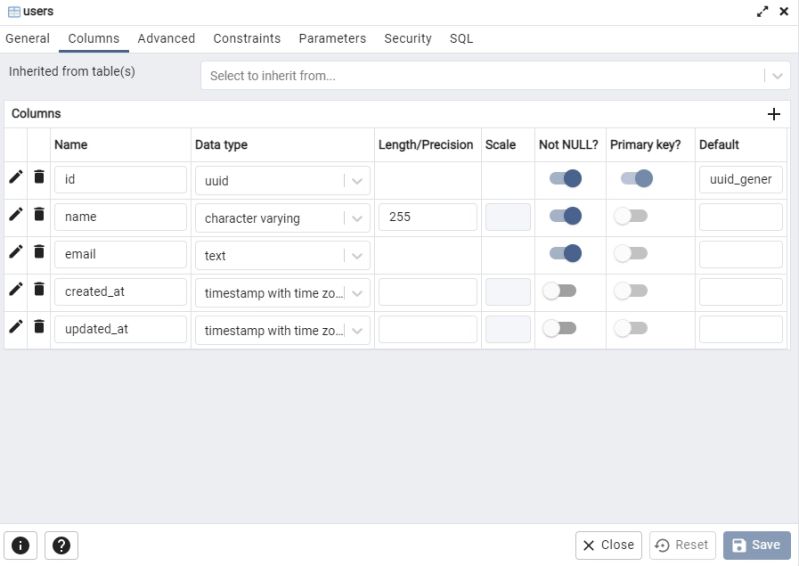Toggle Not NULL for email column
The height and width of the screenshot is (566, 799).
[566, 253]
